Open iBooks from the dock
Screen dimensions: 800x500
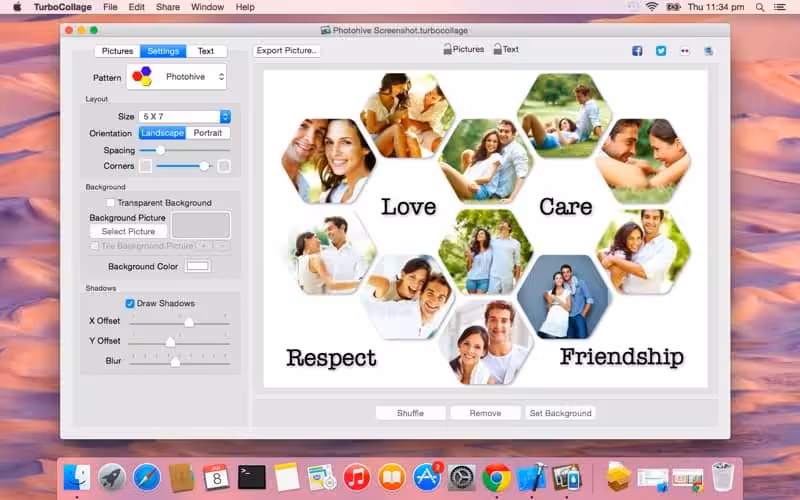tap(391, 478)
